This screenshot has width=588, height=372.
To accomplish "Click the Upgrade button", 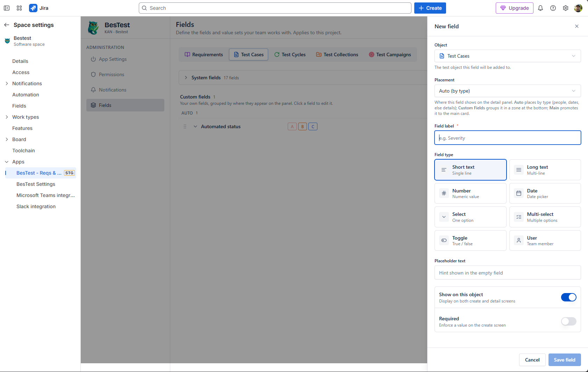I will (x=514, y=8).
